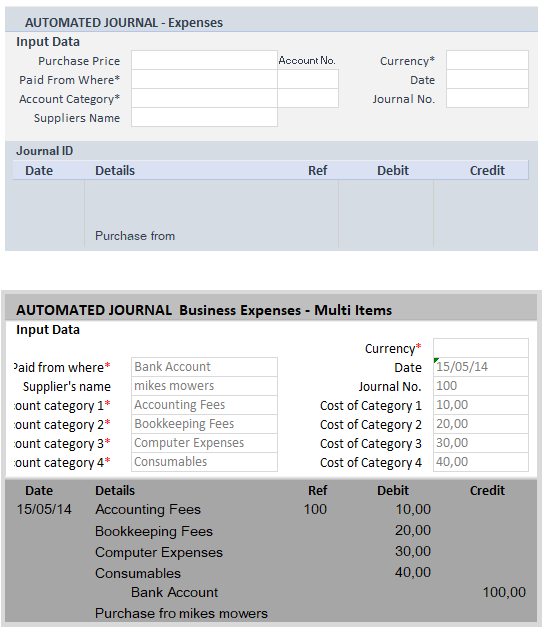The height and width of the screenshot is (633, 545).
Task: Click the empty Currency field in Multi Items
Action: point(481,348)
